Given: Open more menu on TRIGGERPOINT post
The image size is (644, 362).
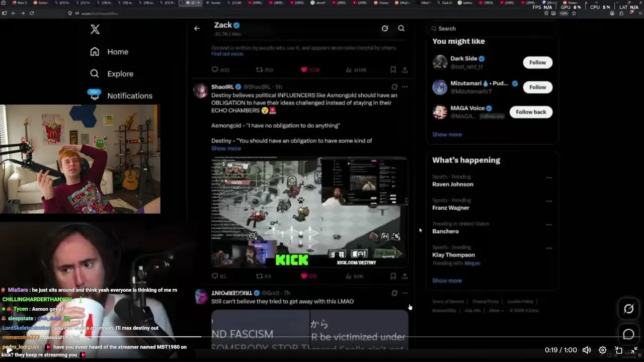Looking at the screenshot, I should coord(405,293).
